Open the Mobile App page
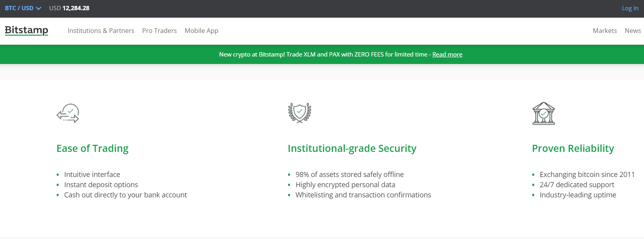 tap(201, 31)
